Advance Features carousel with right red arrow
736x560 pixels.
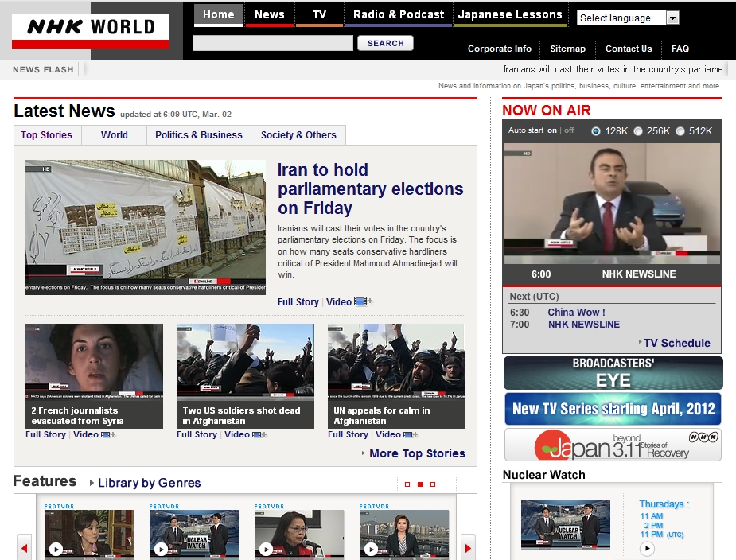coord(468,547)
